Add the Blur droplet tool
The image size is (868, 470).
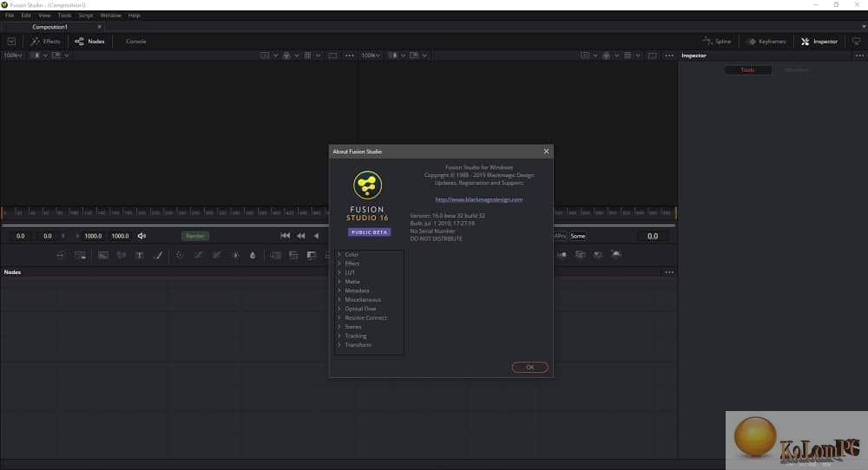pyautogui.click(x=253, y=255)
